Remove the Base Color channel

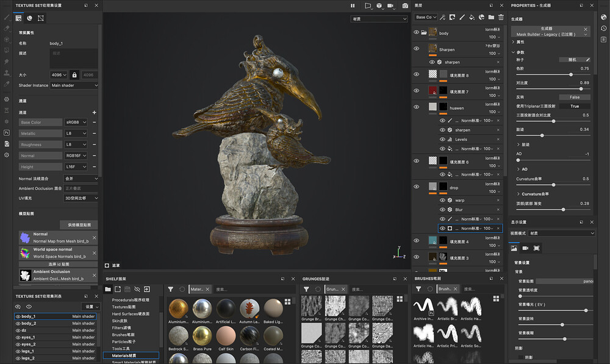[x=94, y=122]
